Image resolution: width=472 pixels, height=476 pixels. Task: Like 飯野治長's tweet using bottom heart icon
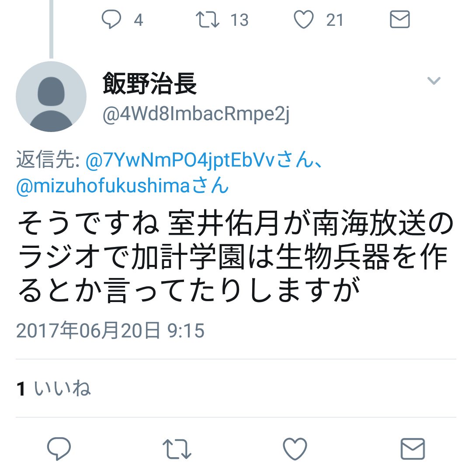pos(295,449)
